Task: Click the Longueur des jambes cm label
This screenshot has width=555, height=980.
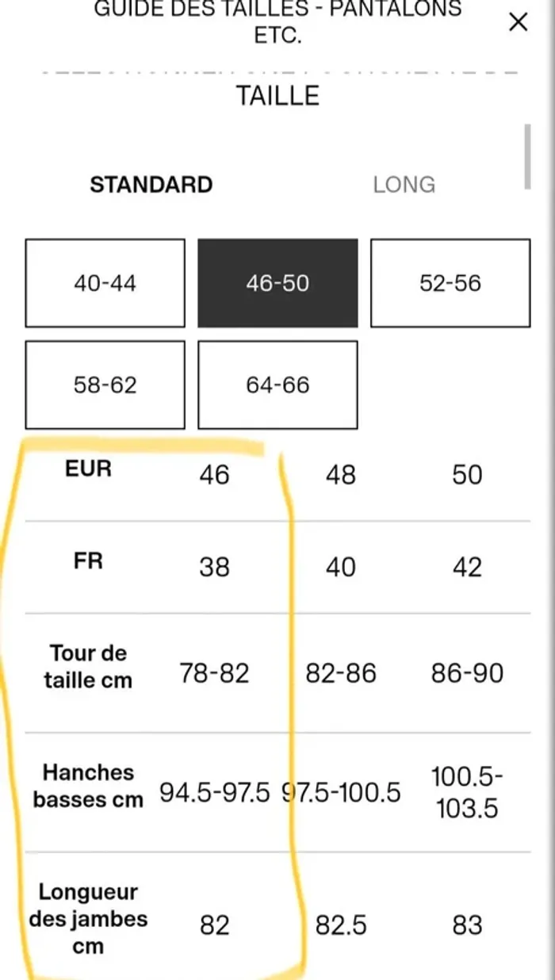Action: point(88,919)
